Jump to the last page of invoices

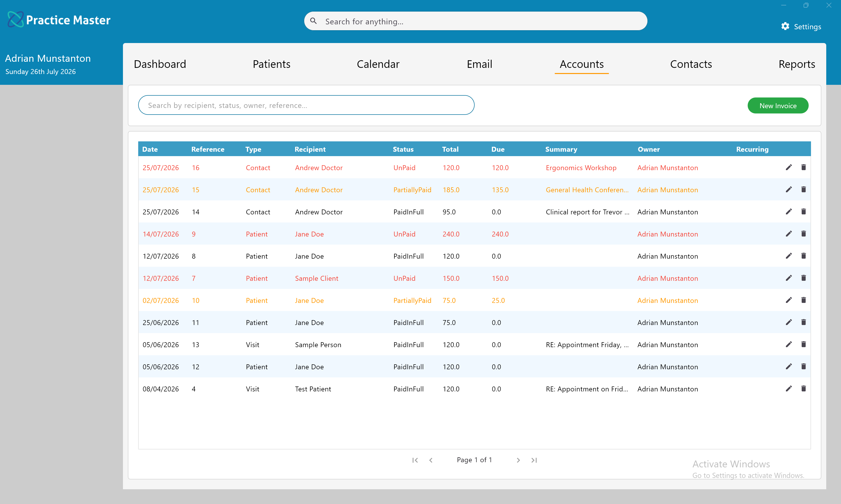pyautogui.click(x=534, y=460)
